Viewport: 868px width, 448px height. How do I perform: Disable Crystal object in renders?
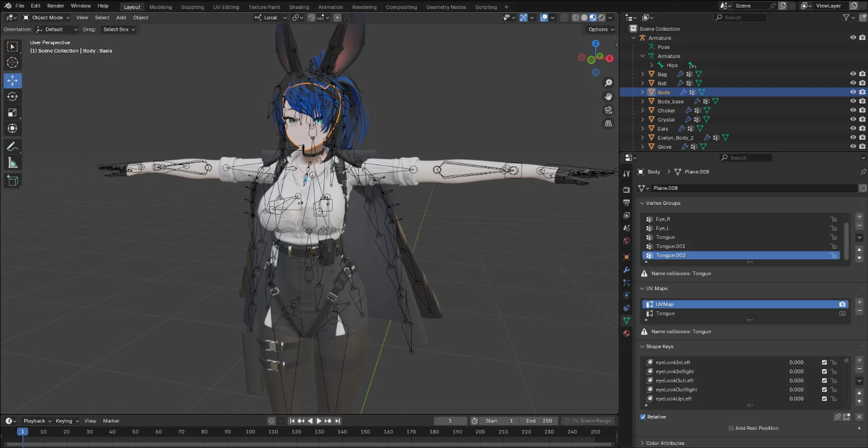click(x=862, y=120)
